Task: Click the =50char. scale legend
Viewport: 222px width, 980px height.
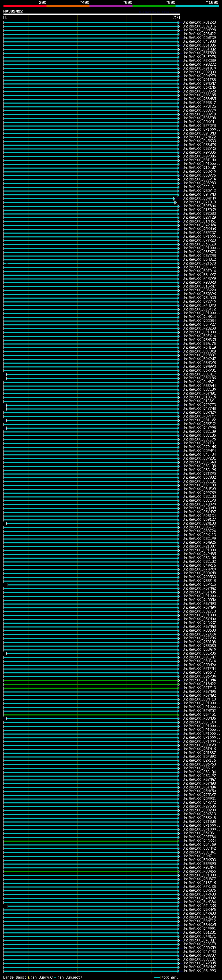Action: (x=166, y=977)
